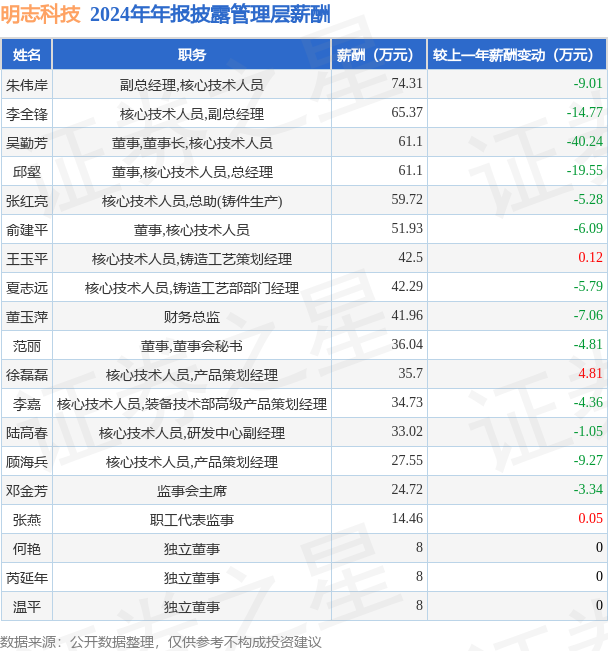Click the change value -1.05

pyautogui.click(x=588, y=431)
